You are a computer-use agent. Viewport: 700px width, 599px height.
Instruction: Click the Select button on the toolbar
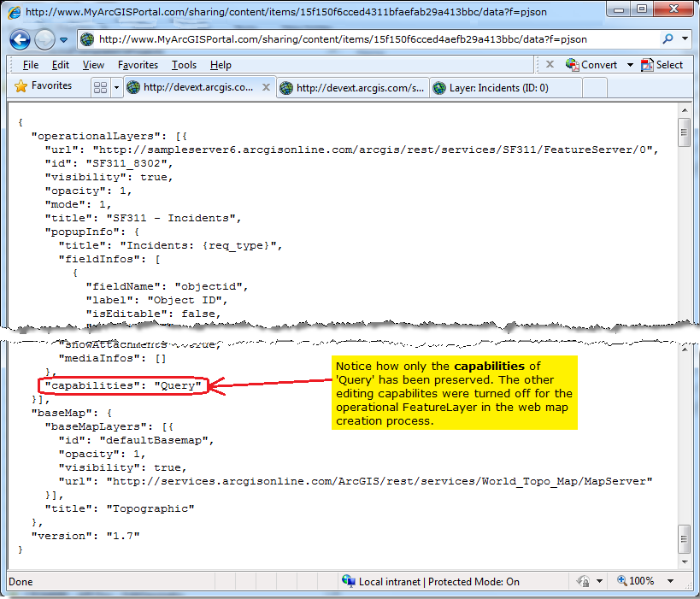(665, 64)
